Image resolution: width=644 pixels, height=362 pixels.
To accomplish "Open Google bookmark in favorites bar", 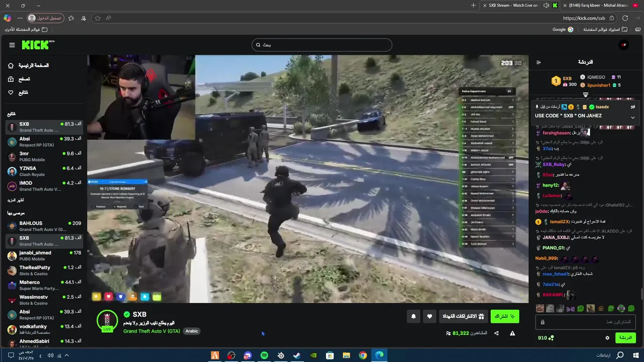I will tap(562, 30).
